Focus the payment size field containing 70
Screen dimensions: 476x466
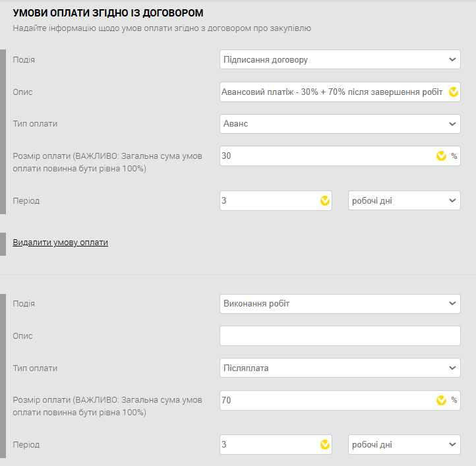pos(326,400)
